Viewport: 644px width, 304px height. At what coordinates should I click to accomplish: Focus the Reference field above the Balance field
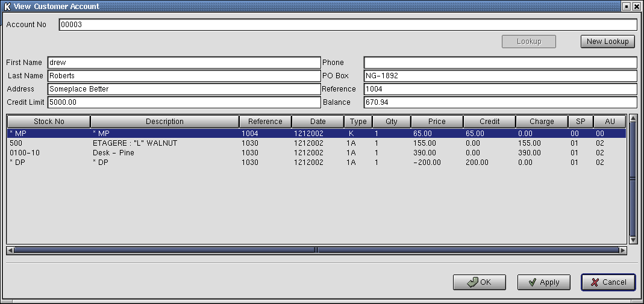click(x=500, y=89)
